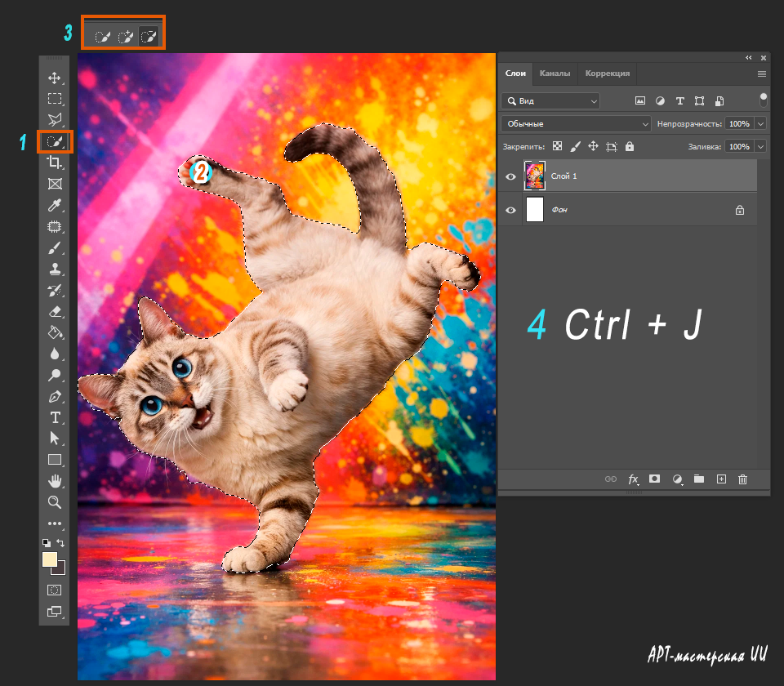The image size is (784, 686).
Task: Create a new layer plus icon
Action: [721, 479]
